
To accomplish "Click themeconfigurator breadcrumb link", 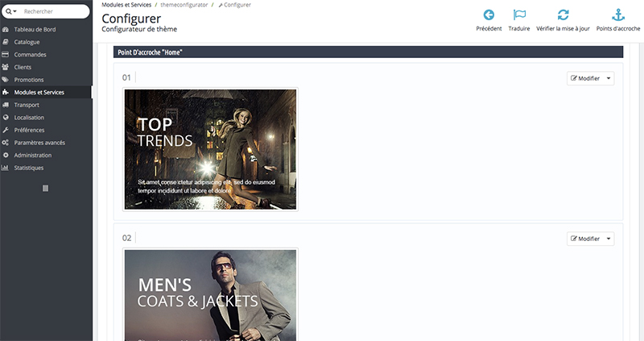I will pos(184,5).
